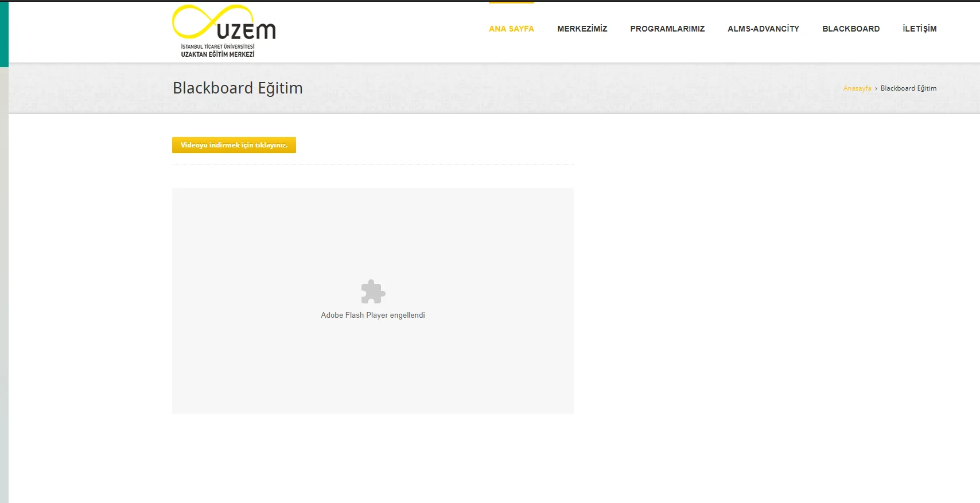Expand the PROGRAMLARIMIZ menu
The height and width of the screenshot is (503, 980).
667,29
